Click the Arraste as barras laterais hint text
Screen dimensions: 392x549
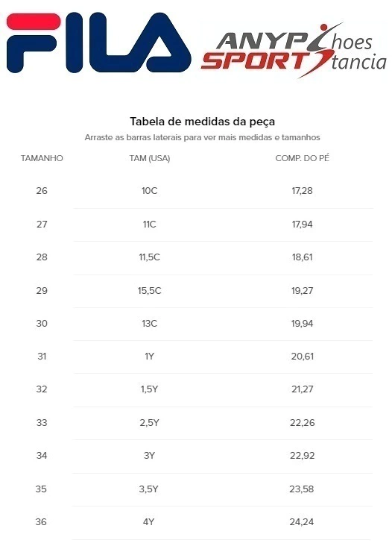point(203,137)
